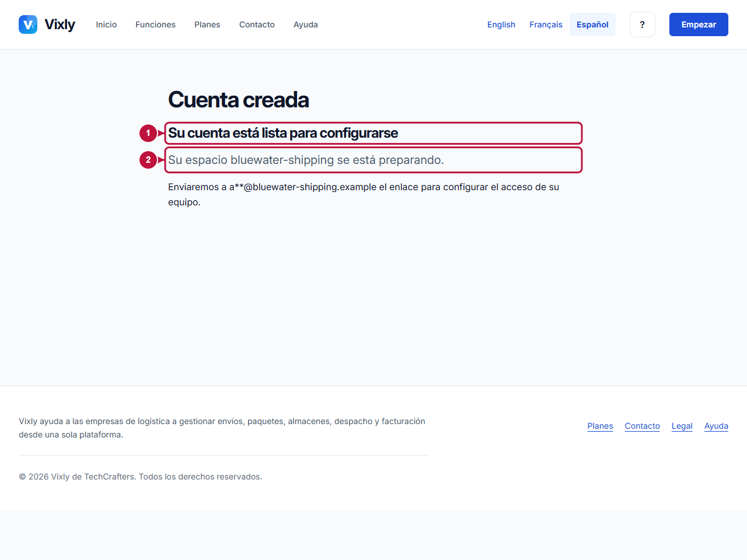Open the Funciones menu item
The width and height of the screenshot is (747, 560).
click(155, 24)
